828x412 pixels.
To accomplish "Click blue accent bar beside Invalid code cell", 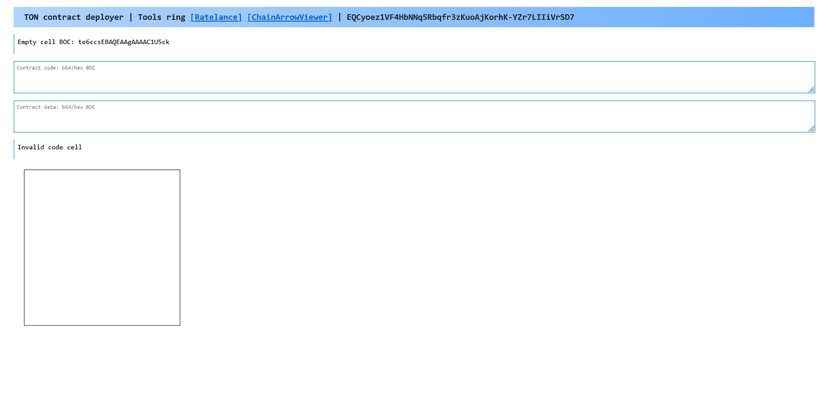I will tap(14, 148).
